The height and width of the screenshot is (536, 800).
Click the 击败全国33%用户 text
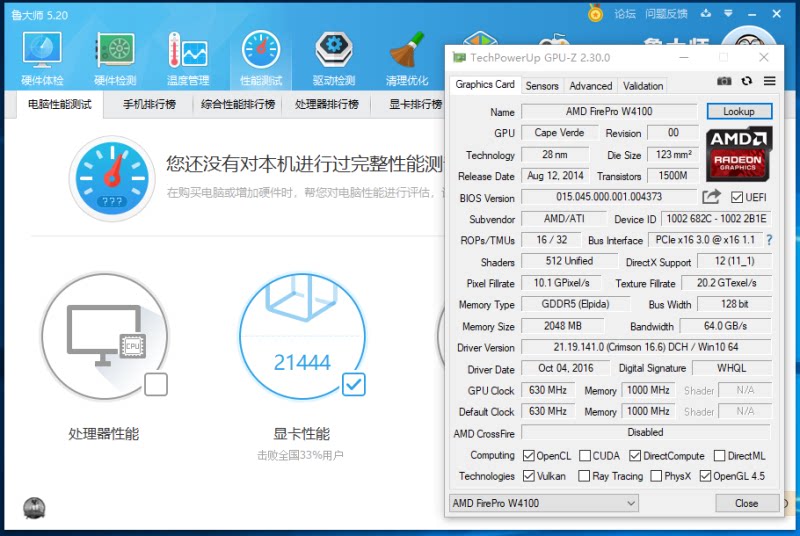(301, 455)
